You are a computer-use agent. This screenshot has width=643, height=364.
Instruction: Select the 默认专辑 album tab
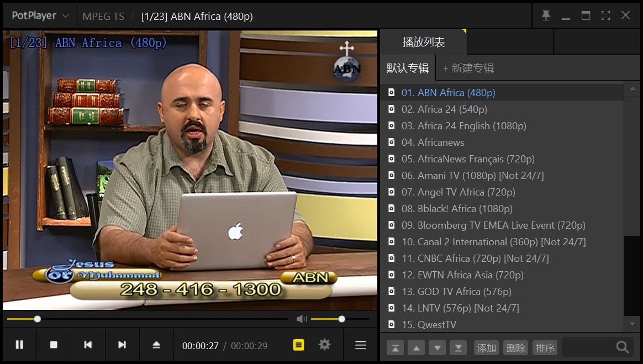[x=408, y=68]
